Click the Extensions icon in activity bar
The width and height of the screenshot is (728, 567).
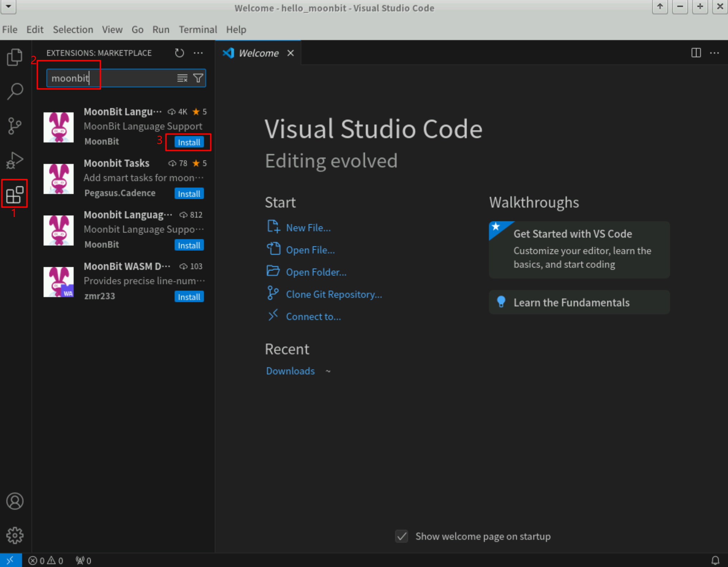[x=15, y=194]
